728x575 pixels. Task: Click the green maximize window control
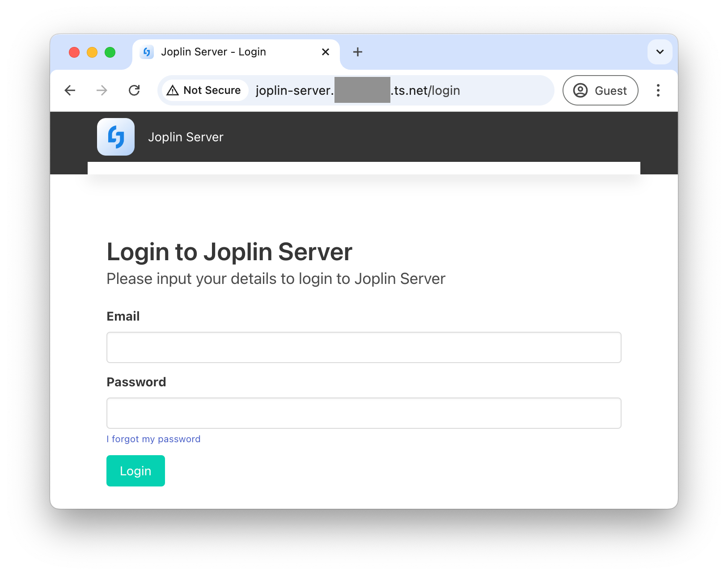pyautogui.click(x=110, y=52)
